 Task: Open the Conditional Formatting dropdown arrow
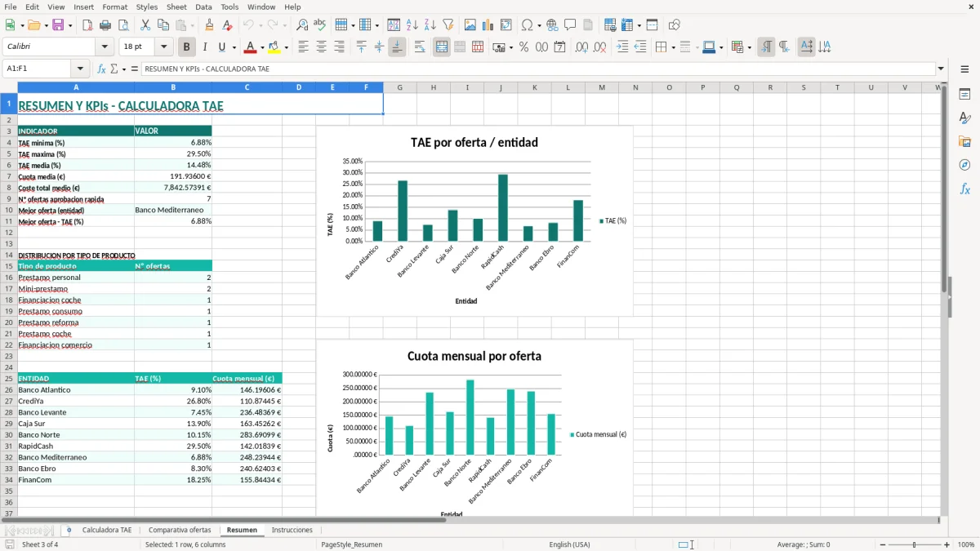tap(748, 47)
